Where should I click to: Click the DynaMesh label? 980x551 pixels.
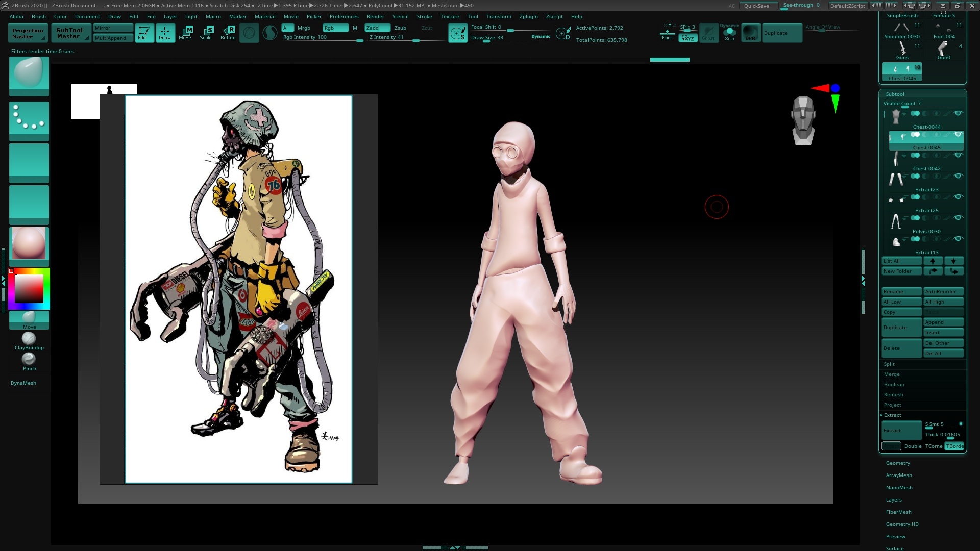pyautogui.click(x=23, y=383)
